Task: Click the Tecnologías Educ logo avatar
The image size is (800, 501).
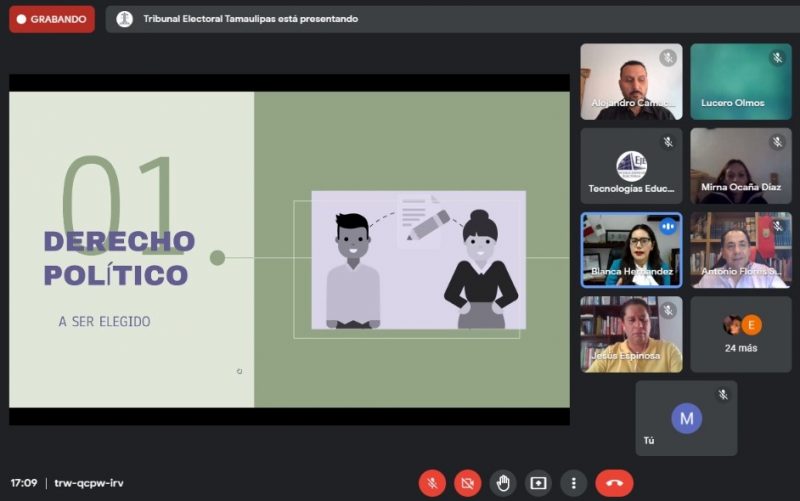Action: point(631,164)
